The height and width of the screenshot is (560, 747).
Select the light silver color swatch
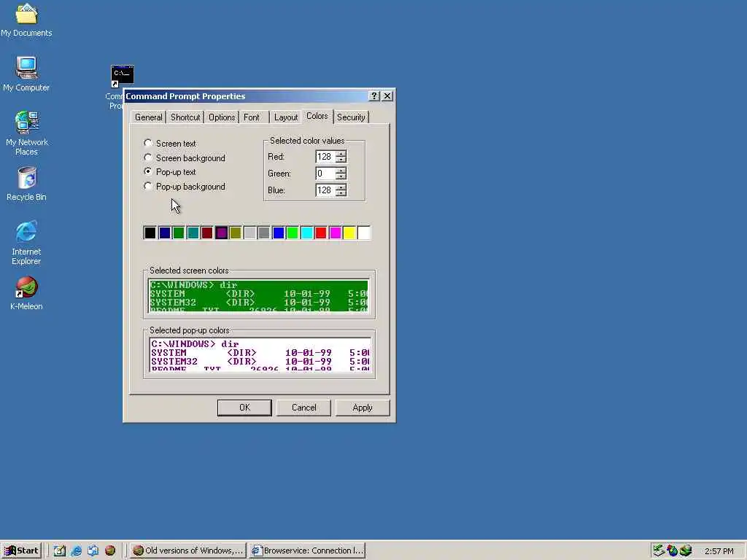pyautogui.click(x=249, y=233)
